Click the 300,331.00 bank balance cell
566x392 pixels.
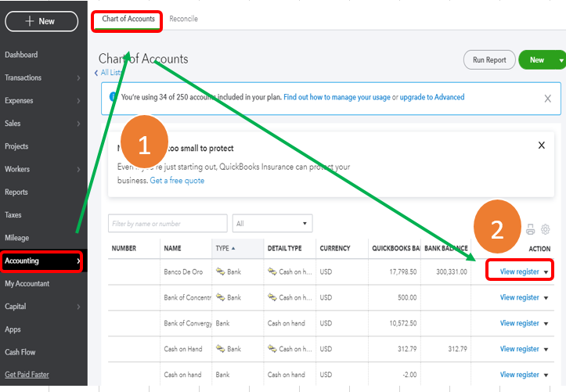coord(451,272)
